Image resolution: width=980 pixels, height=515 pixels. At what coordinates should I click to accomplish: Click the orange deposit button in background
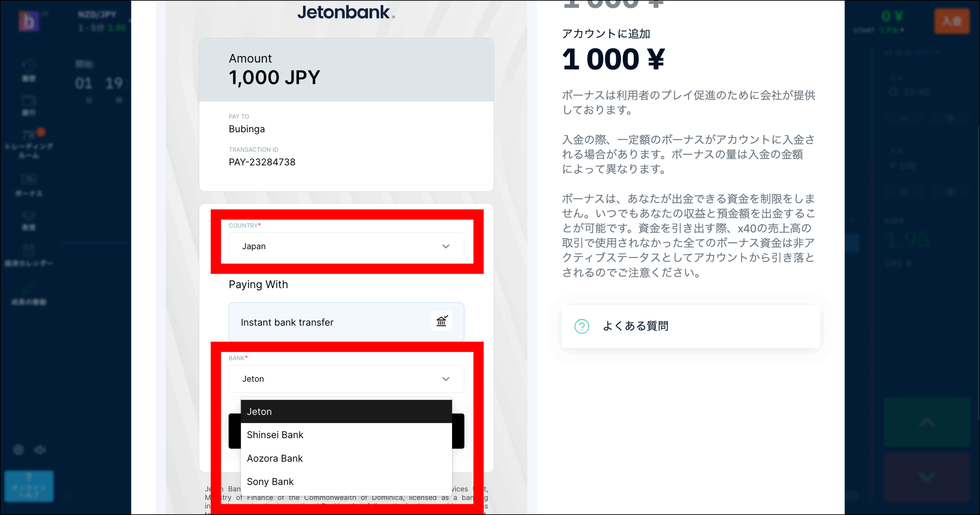[x=952, y=21]
